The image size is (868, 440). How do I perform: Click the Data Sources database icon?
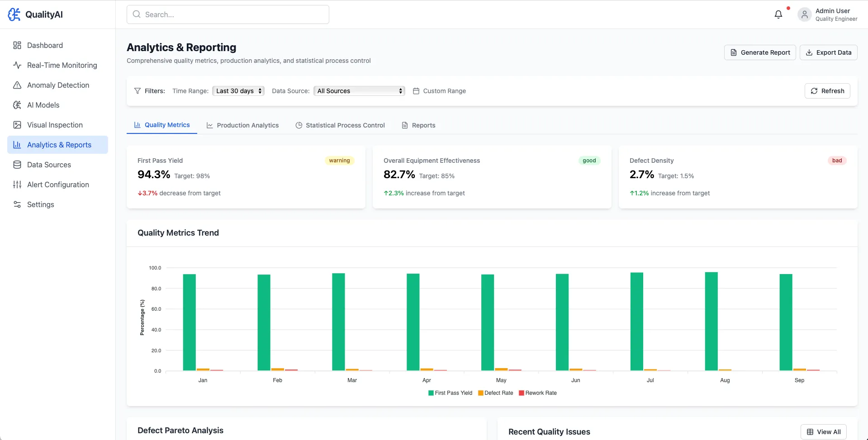tap(17, 165)
